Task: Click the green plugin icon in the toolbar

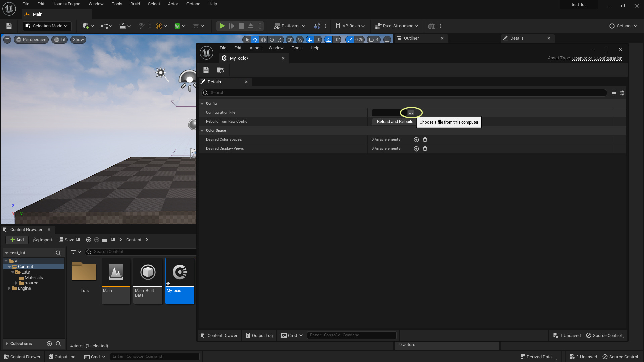Action: (177, 26)
